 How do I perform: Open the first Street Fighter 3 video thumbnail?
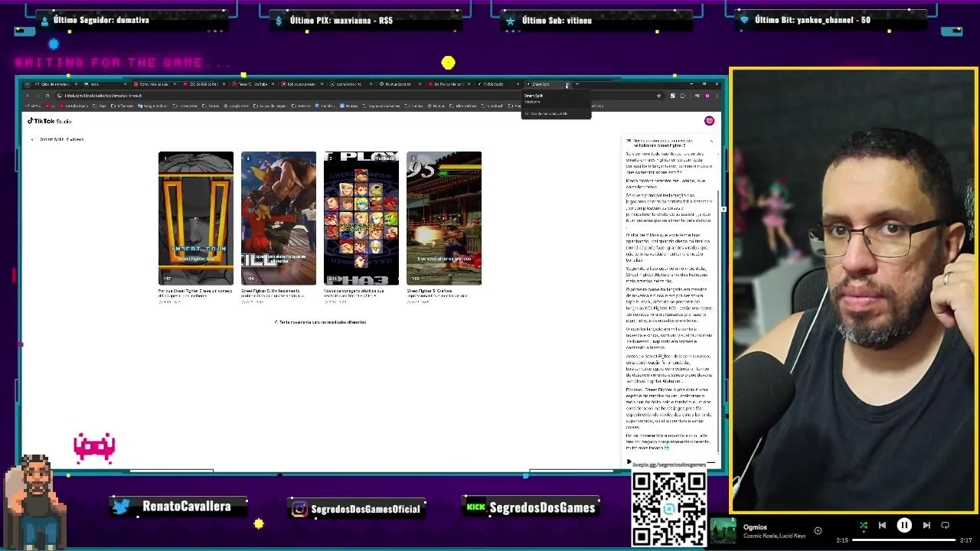pyautogui.click(x=196, y=218)
